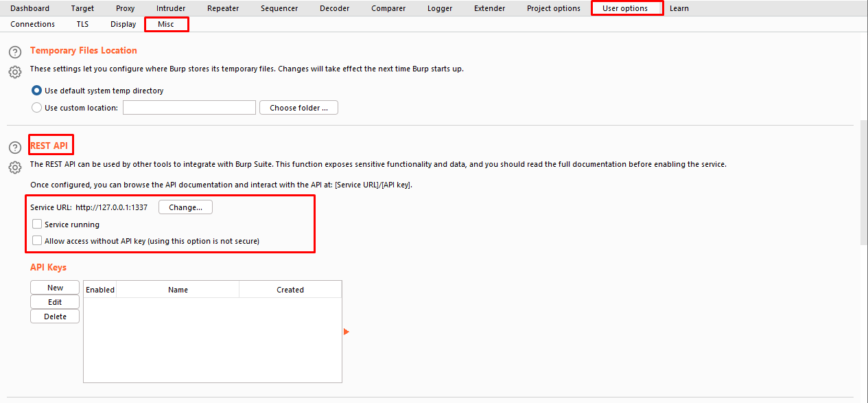Open the Sequencer tab

click(279, 8)
